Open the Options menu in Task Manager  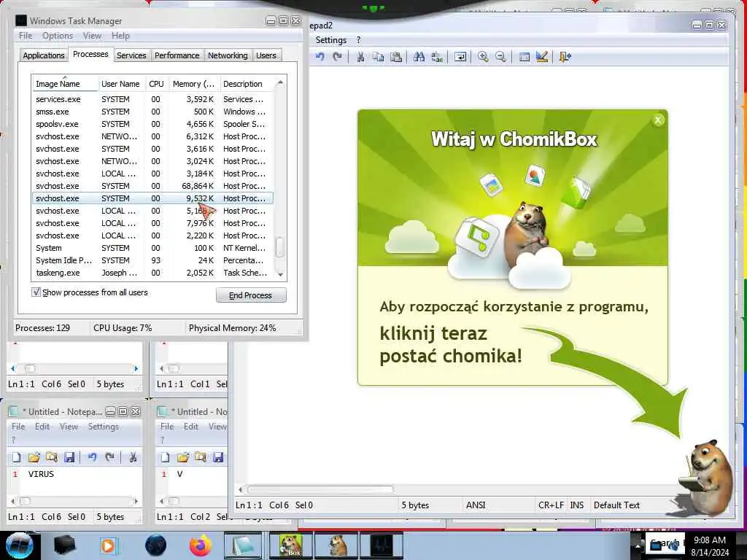coord(58,36)
